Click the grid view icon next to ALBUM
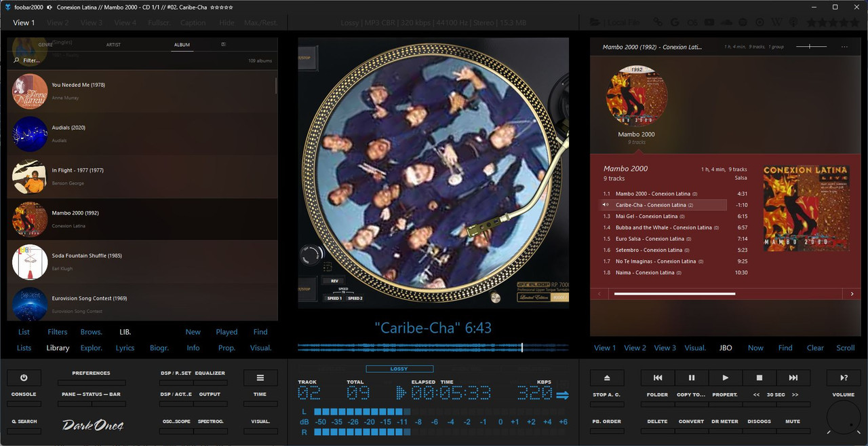 (224, 45)
